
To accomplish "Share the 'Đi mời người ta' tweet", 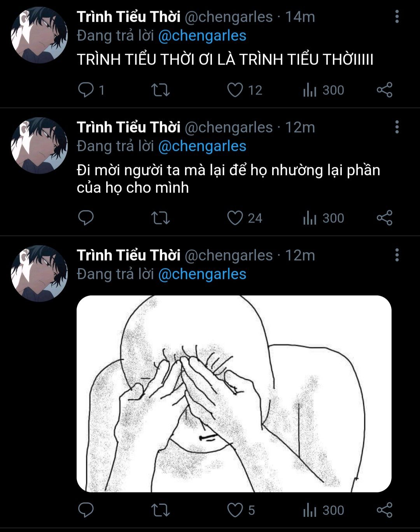I will pyautogui.click(x=384, y=218).
